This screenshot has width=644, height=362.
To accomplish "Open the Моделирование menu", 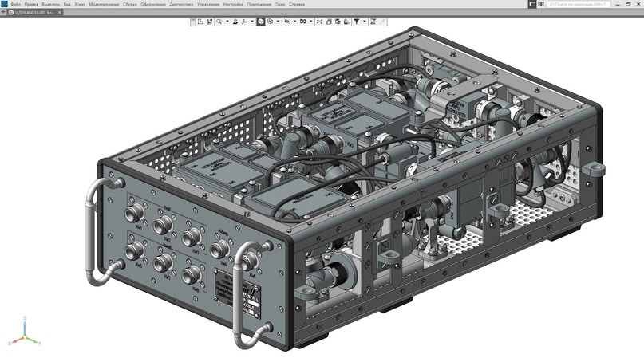I will coord(104,4).
